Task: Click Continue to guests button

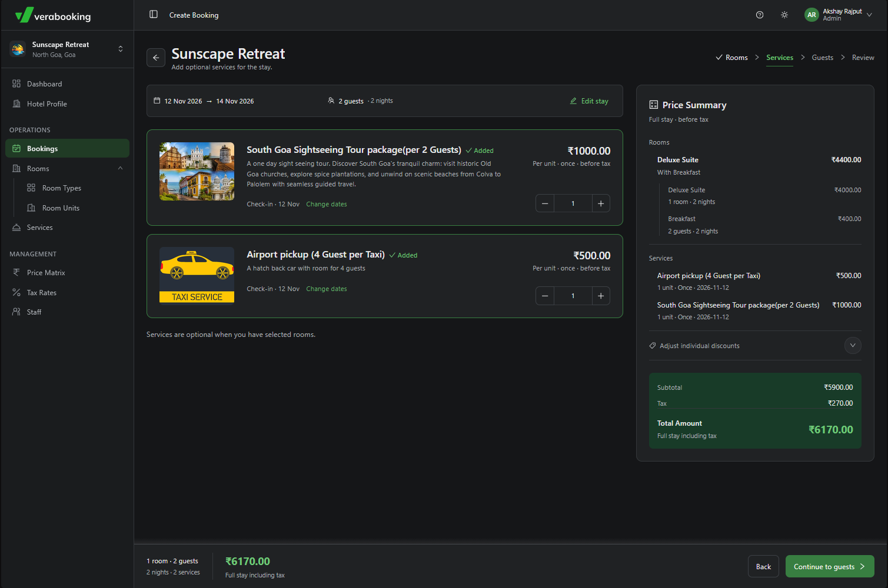Action: 830,566
